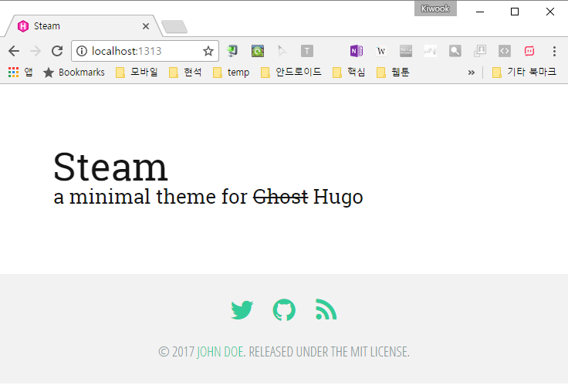Open the Wikipedia W extension icon
The image size is (568, 392).
(x=381, y=51)
